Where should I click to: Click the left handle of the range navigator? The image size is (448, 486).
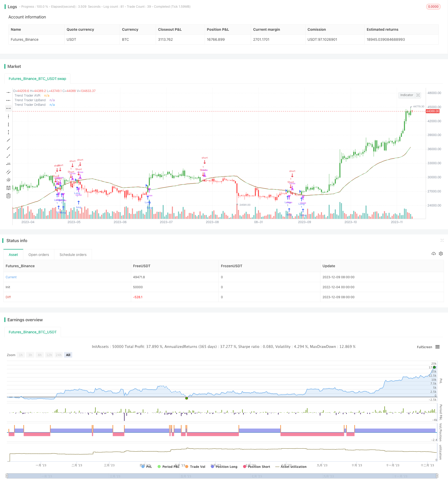[7, 476]
